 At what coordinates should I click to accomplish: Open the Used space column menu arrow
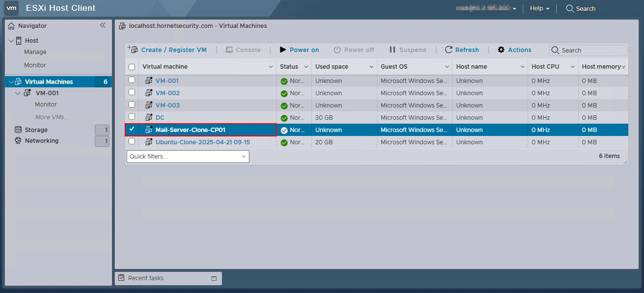[372, 67]
